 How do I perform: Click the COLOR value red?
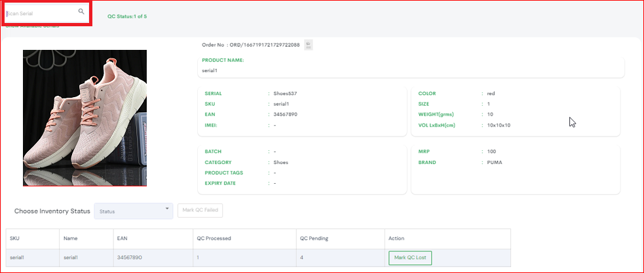click(491, 93)
